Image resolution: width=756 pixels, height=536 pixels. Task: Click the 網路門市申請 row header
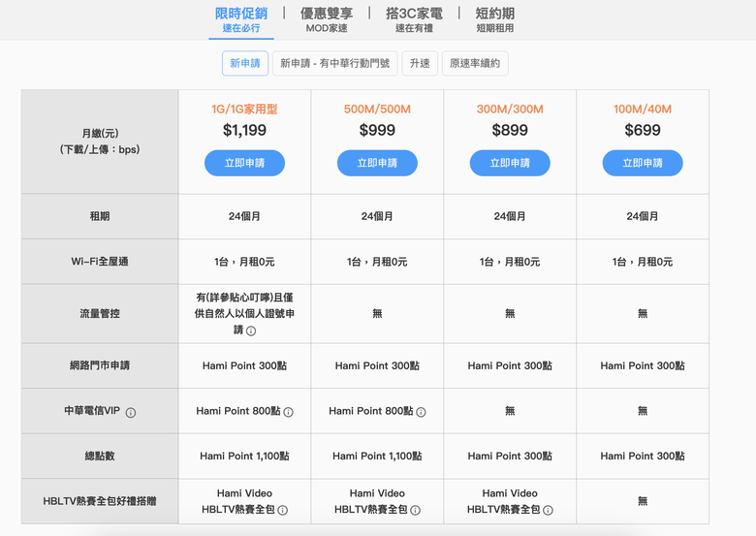point(100,365)
